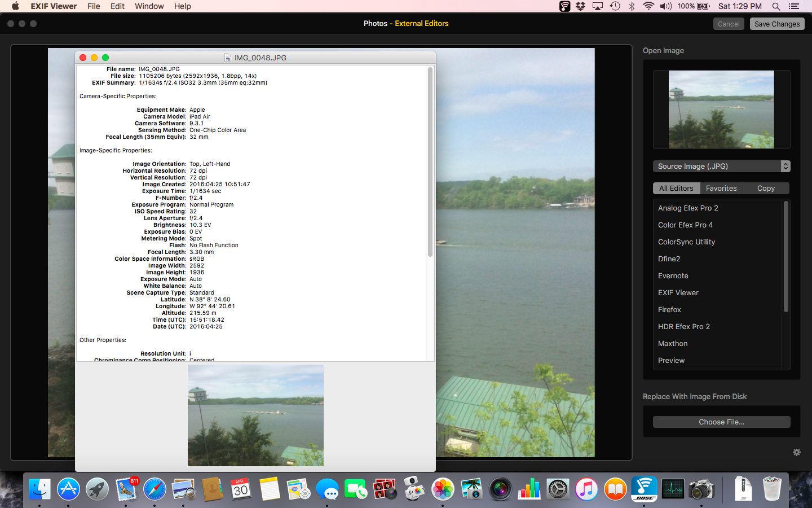Open the ZIP archive in the dock
The width and height of the screenshot is (812, 508).
[x=743, y=489]
